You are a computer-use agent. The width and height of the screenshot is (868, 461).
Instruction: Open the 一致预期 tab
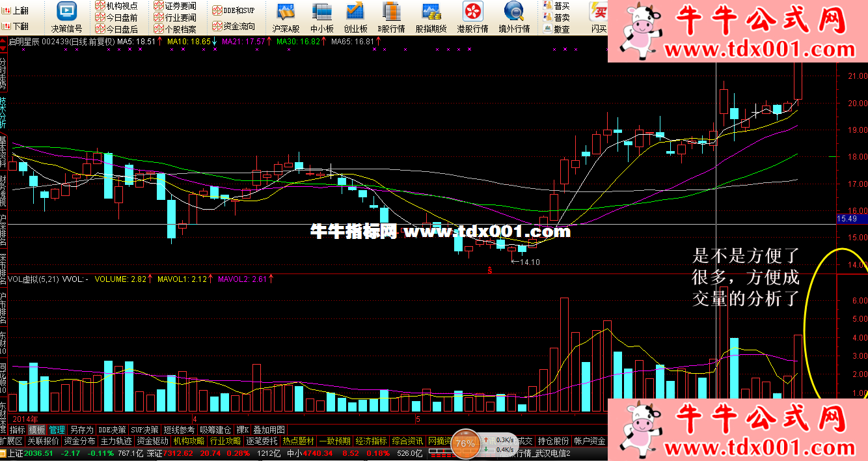click(335, 441)
